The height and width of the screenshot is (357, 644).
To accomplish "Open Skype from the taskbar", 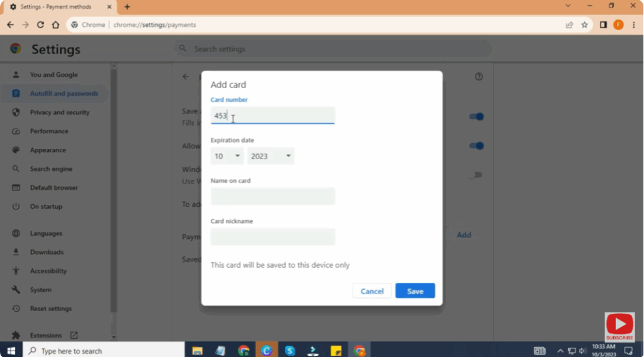I will coord(289,351).
